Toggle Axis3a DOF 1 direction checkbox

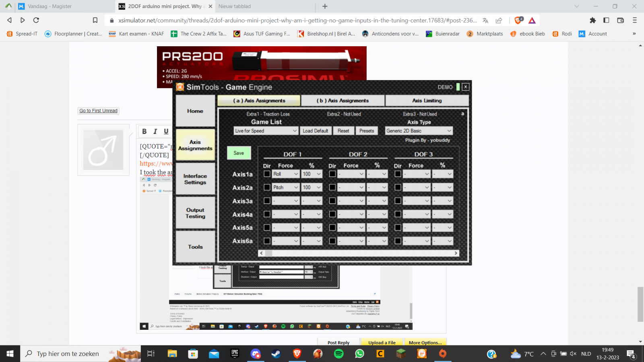click(x=267, y=201)
